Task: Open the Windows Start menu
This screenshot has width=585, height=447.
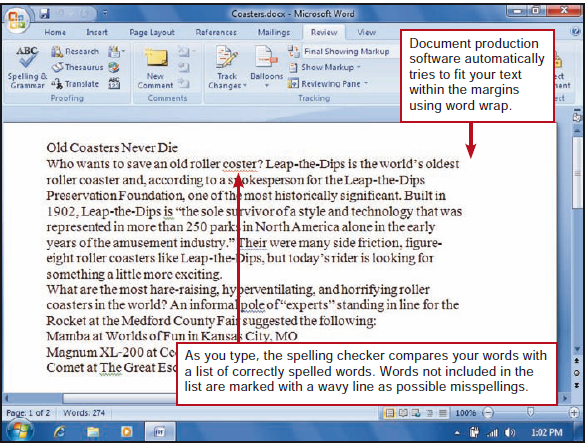Action: tap(20, 431)
